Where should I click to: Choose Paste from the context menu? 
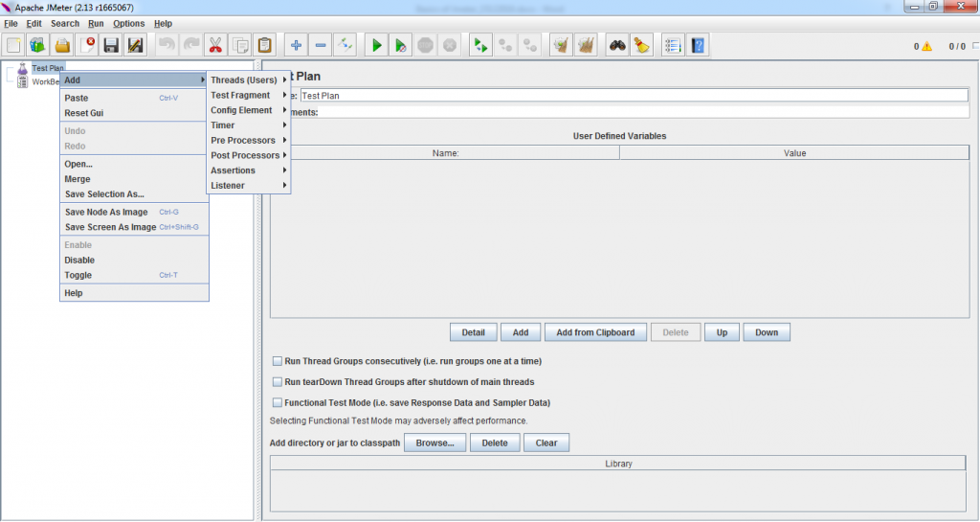[x=134, y=98]
